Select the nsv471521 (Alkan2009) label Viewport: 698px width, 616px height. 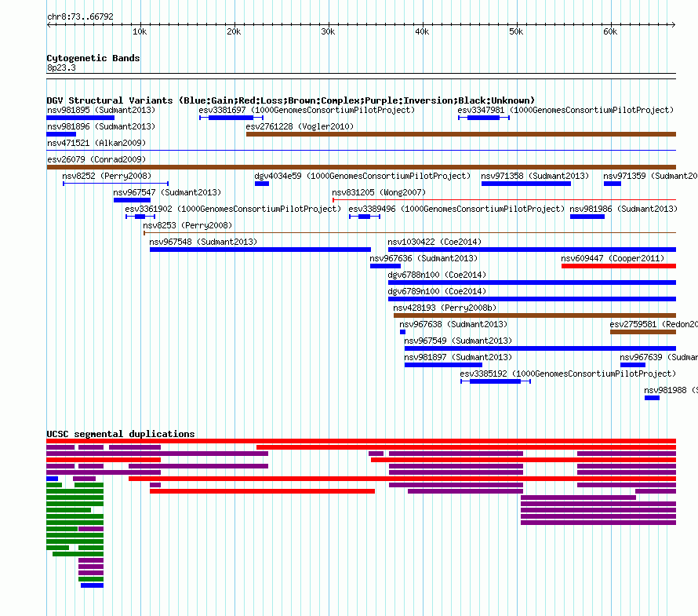96,143
